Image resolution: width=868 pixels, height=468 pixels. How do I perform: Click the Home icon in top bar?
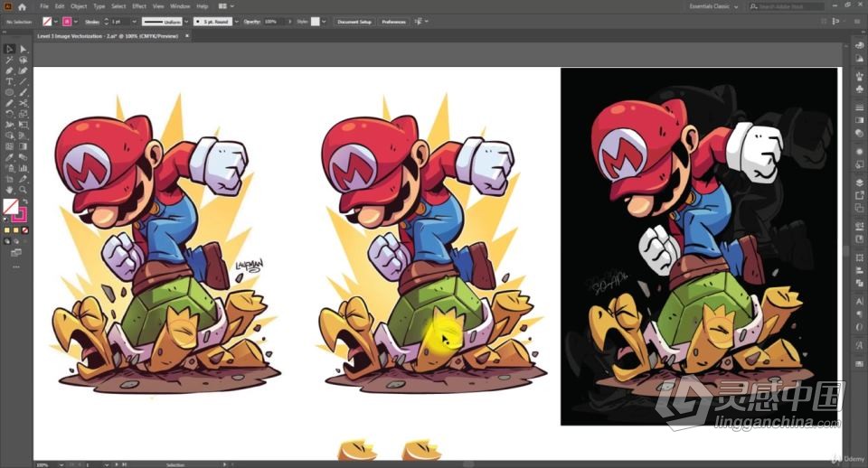click(x=22, y=6)
